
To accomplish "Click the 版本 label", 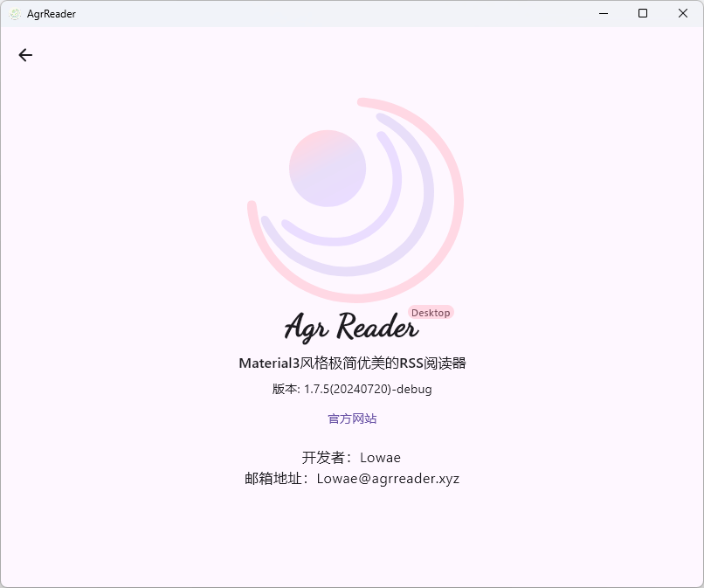I will click(x=285, y=389).
